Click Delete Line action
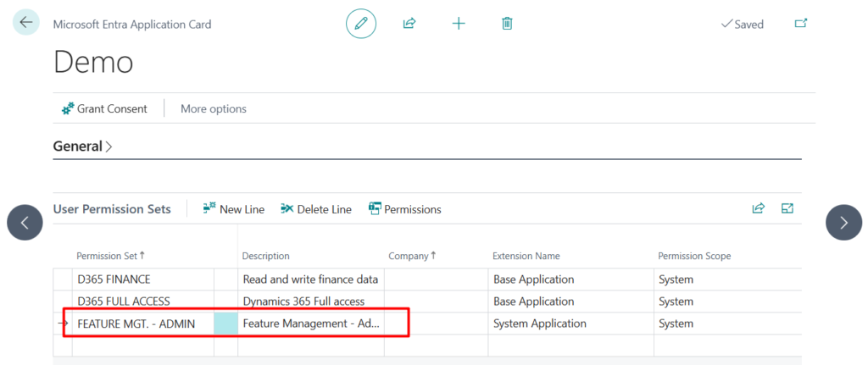Screen dimensions: 868x365 pyautogui.click(x=315, y=209)
